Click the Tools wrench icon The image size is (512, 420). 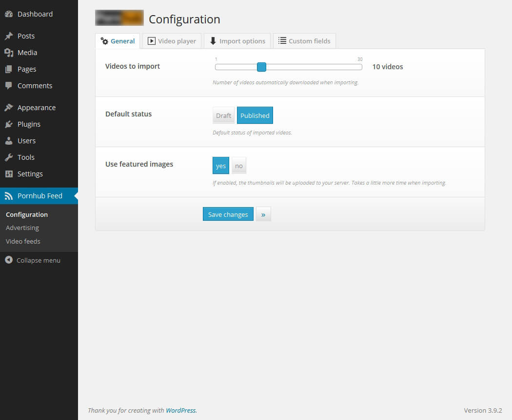pyautogui.click(x=9, y=157)
